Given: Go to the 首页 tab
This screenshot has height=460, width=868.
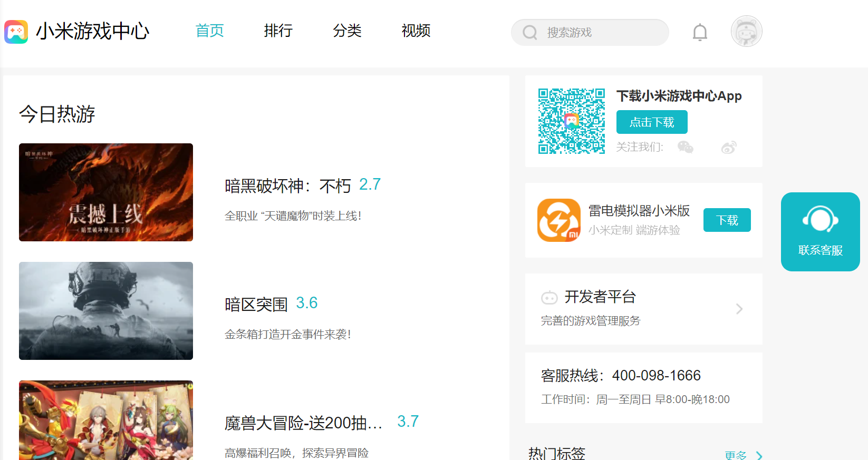Looking at the screenshot, I should click(x=210, y=31).
